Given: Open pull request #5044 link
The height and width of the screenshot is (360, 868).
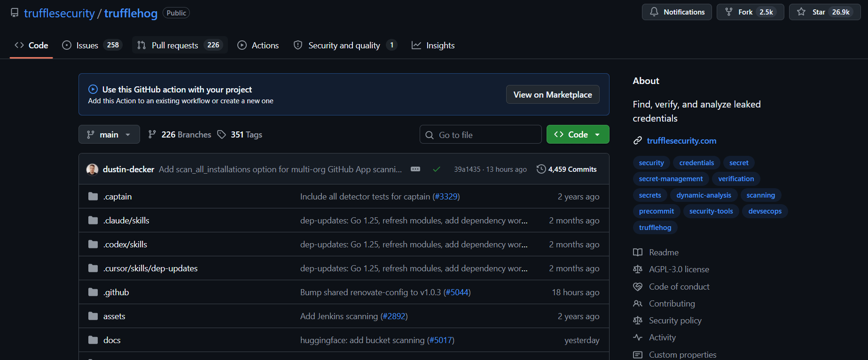Looking at the screenshot, I should (457, 292).
